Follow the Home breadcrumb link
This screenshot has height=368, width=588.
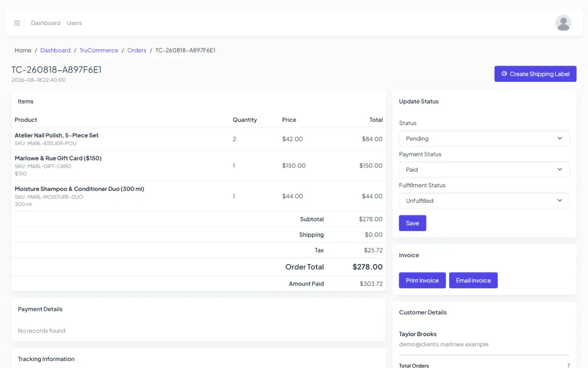pos(23,50)
